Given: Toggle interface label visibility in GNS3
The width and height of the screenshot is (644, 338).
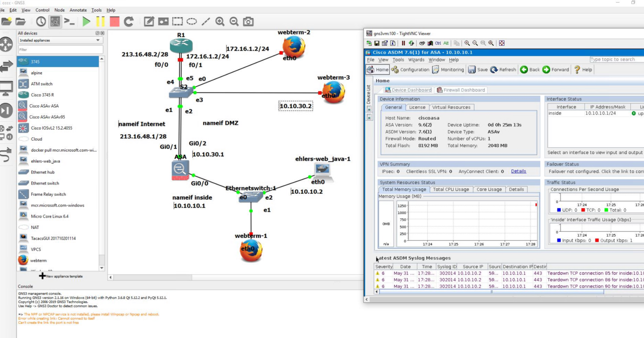Looking at the screenshot, I should tap(55, 21).
